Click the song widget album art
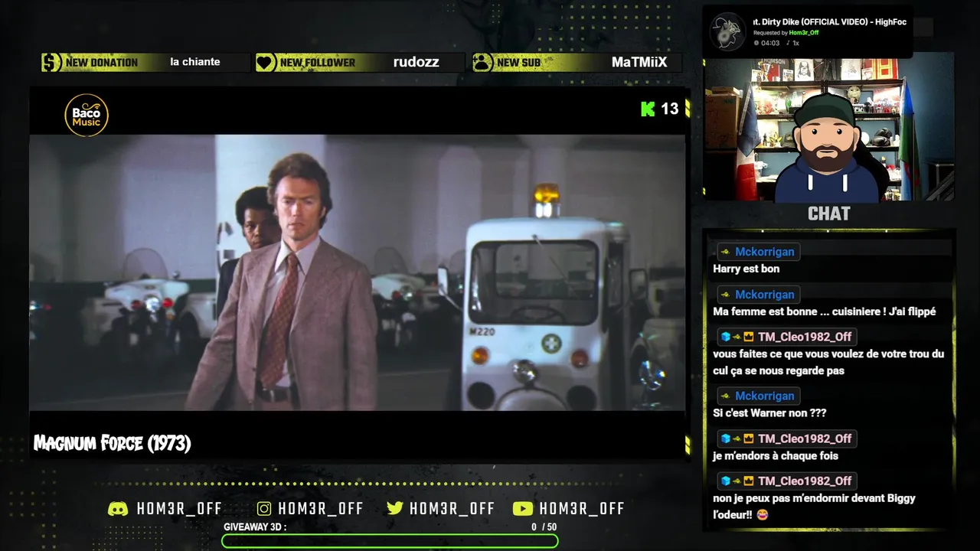 pos(727,32)
